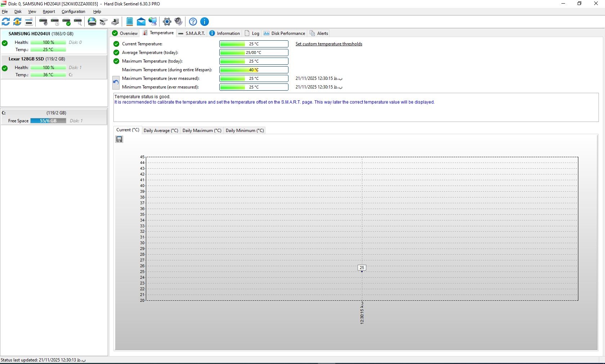Open the Report menu
Image resolution: width=605 pixels, height=364 pixels.
pyautogui.click(x=49, y=12)
